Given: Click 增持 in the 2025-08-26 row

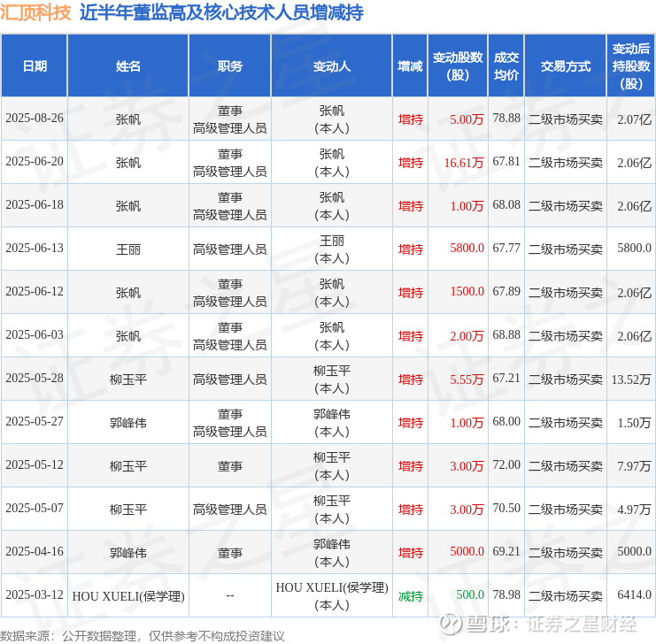Looking at the screenshot, I should coord(411,119).
